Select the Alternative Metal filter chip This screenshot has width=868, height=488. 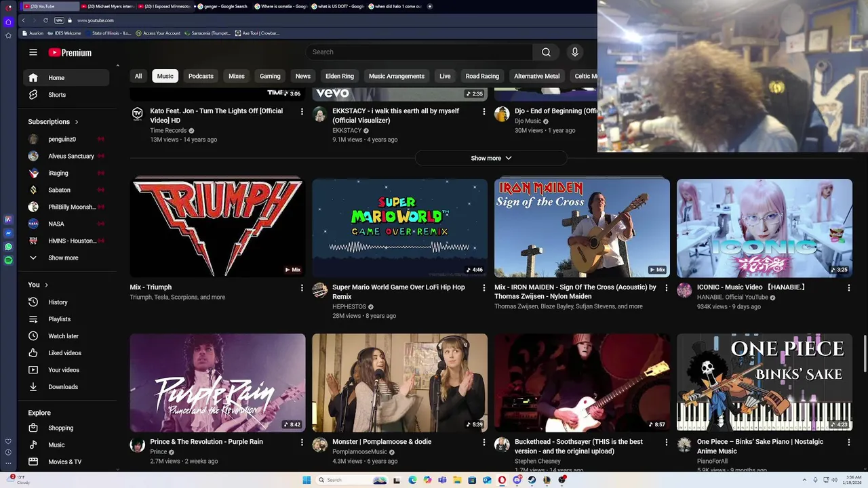(537, 77)
